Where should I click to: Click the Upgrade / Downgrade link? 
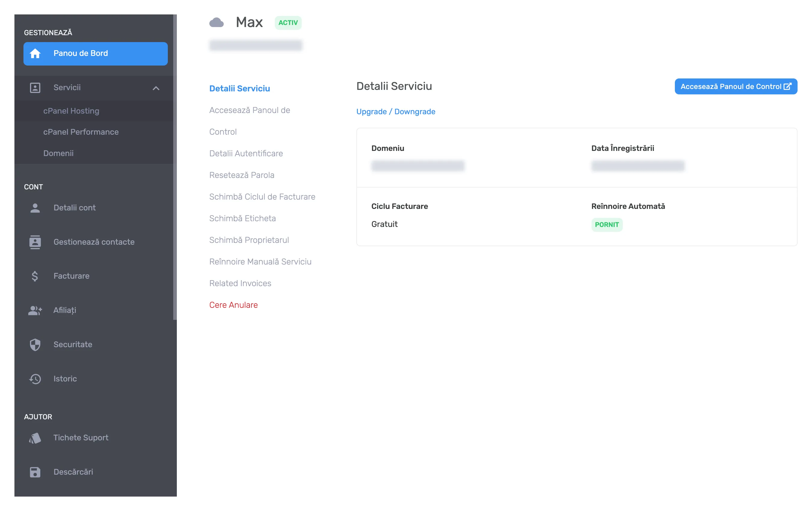[395, 112]
